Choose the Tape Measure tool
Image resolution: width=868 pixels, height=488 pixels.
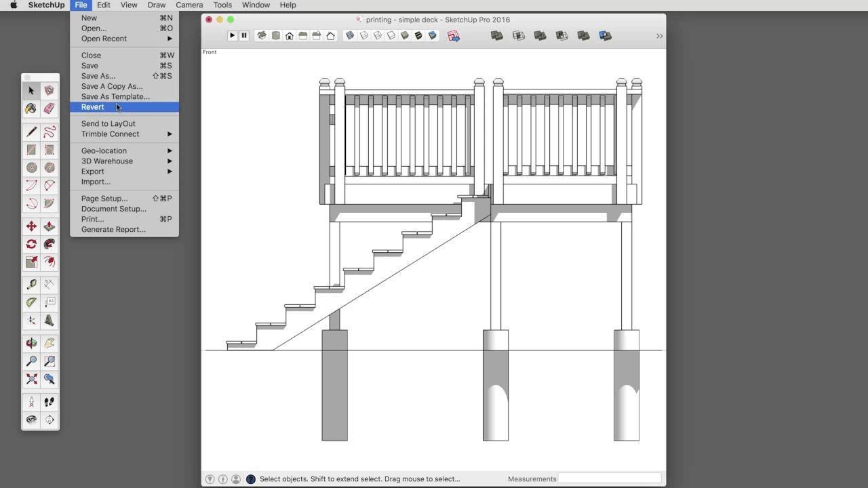tap(31, 285)
